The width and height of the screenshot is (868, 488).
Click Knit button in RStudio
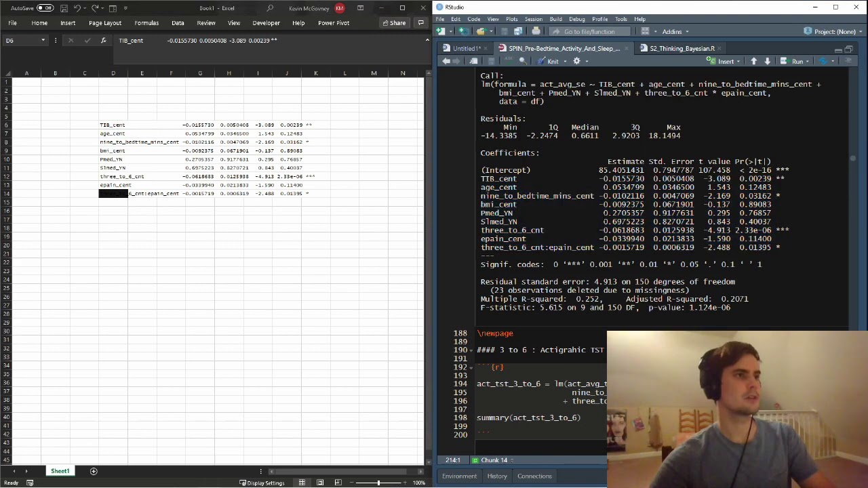(x=549, y=61)
